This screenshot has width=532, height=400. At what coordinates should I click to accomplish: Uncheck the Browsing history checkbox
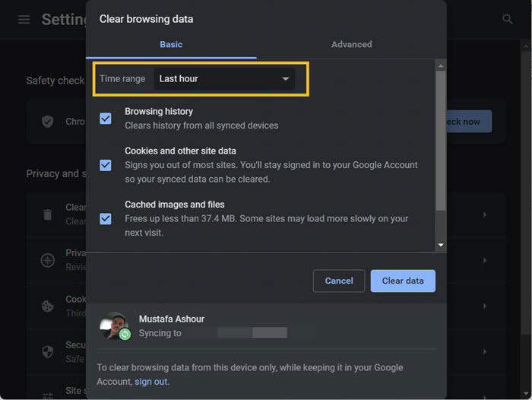tap(106, 119)
